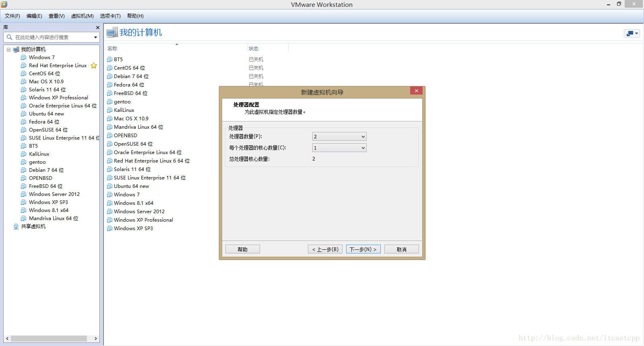Click the library horizontal scrollbar left arrow
The height and width of the screenshot is (346, 644).
(7, 338)
